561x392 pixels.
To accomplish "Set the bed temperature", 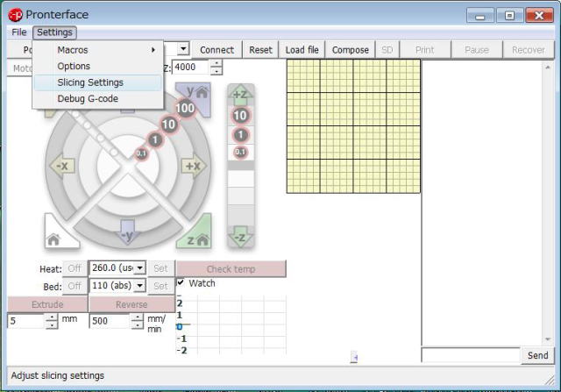I will tap(160, 286).
